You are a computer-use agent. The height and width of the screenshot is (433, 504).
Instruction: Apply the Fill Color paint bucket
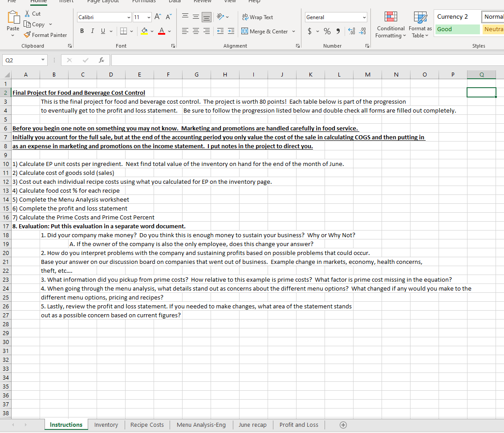click(144, 31)
